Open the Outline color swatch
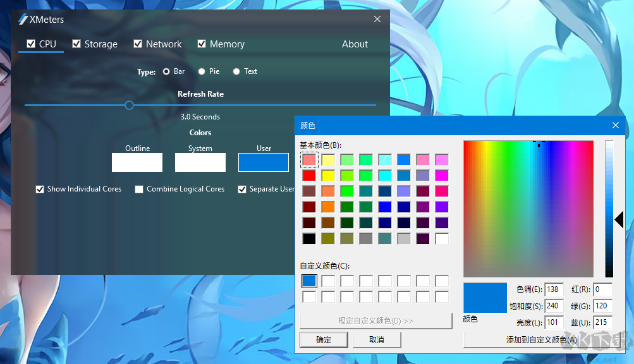 [137, 162]
